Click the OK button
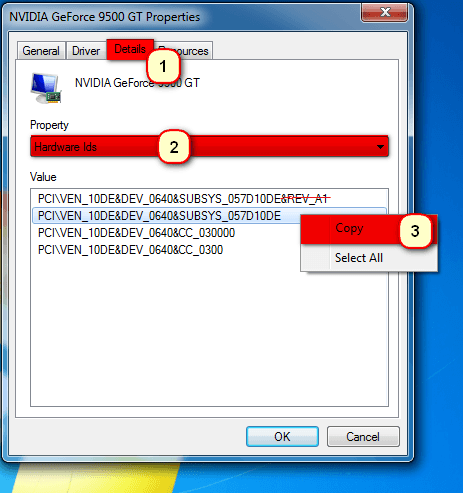The image size is (463, 493). click(x=282, y=437)
